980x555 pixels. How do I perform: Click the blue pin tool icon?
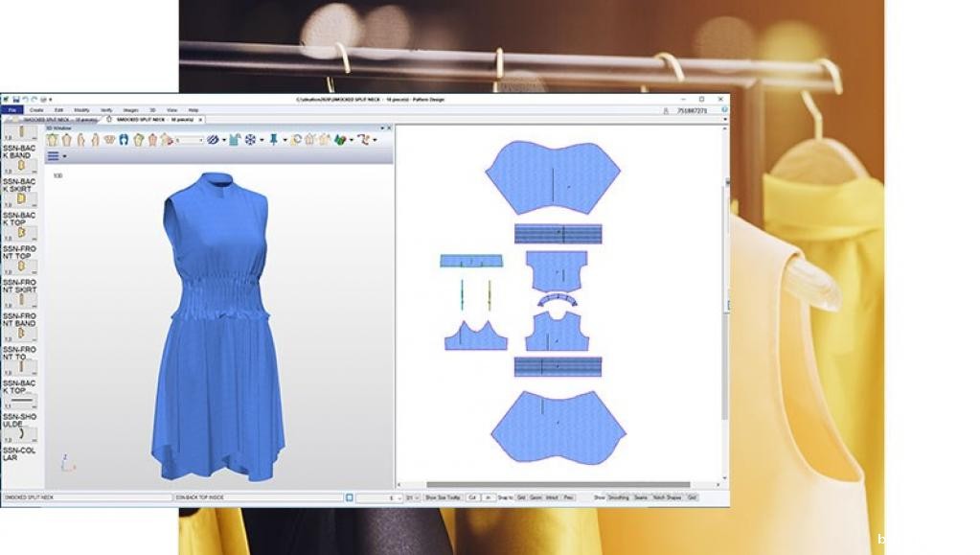(x=274, y=140)
